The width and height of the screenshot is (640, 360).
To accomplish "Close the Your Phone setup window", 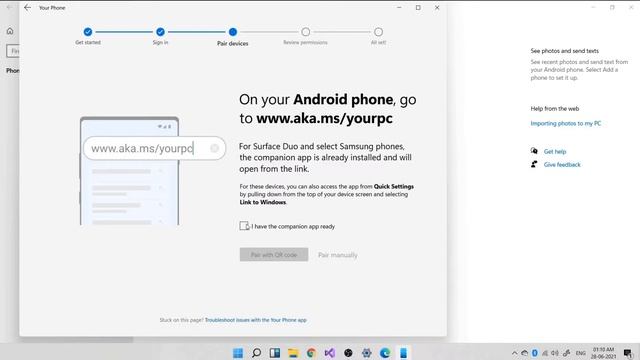I will [437, 7].
